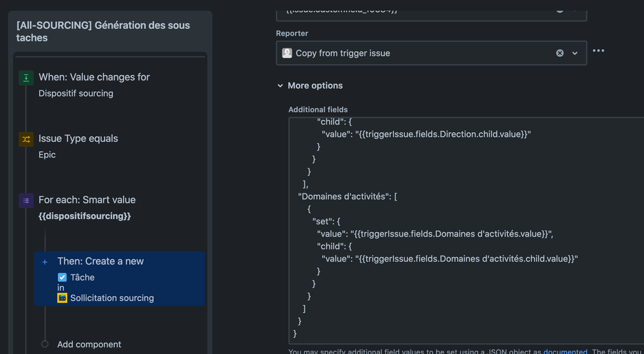Image resolution: width=644 pixels, height=354 pixels.
Task: Click the avatar icon in Reporter field
Action: (287, 53)
